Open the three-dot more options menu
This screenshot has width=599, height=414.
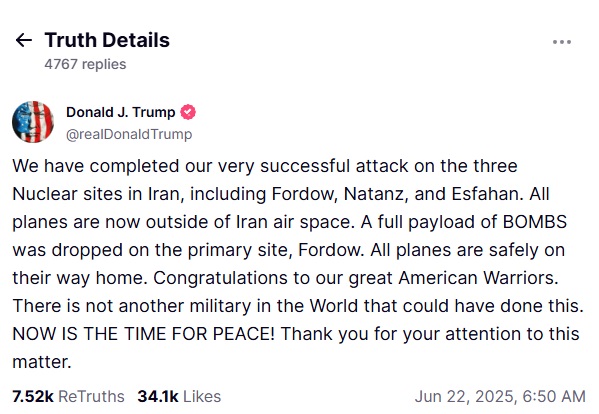point(562,42)
